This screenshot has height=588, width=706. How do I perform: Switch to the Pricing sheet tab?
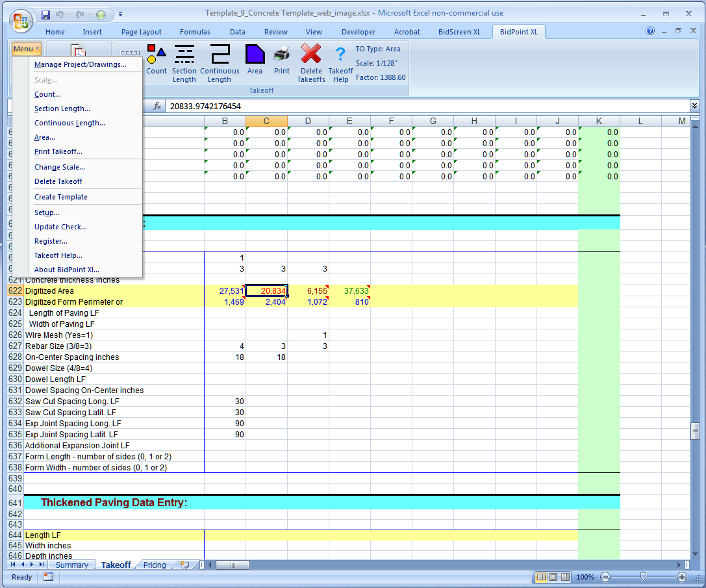coord(153,565)
